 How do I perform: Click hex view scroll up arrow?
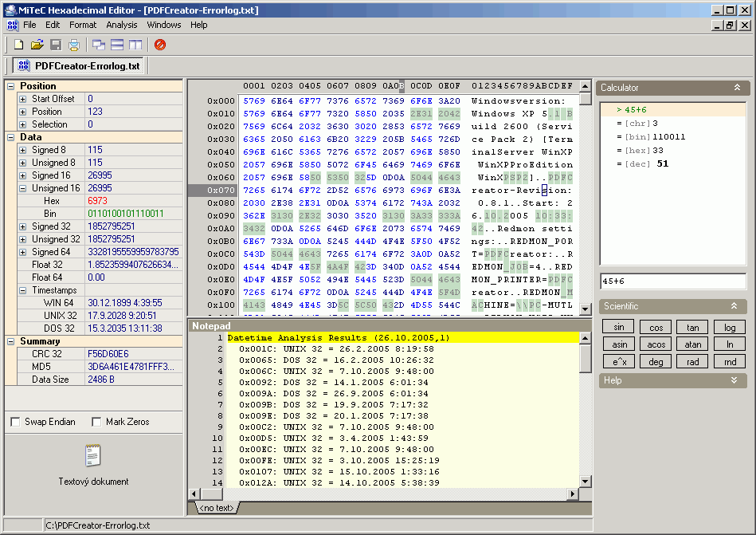(586, 86)
